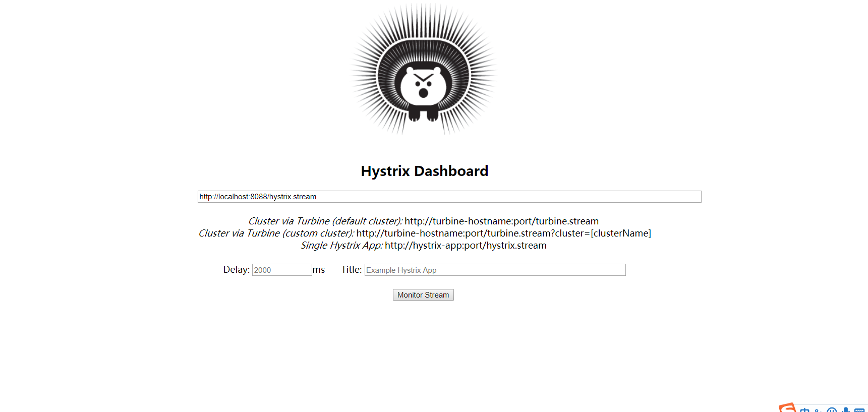Click the 'Title:' label
The image size is (868, 412).
(x=351, y=269)
